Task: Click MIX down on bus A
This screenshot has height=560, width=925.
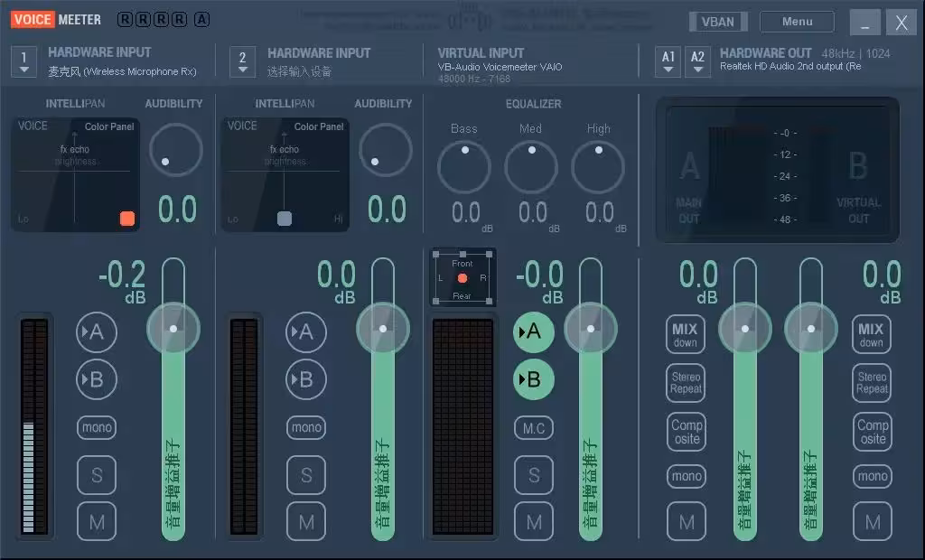Action: pos(686,334)
